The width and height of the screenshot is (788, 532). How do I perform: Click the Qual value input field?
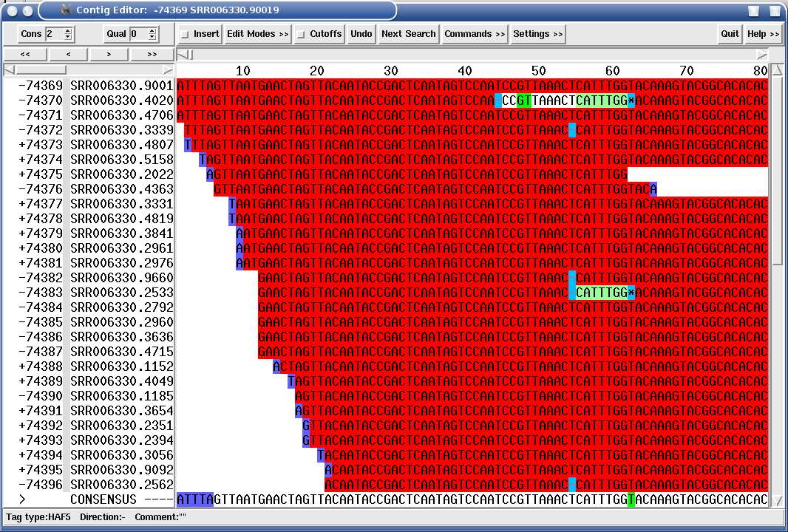138,34
